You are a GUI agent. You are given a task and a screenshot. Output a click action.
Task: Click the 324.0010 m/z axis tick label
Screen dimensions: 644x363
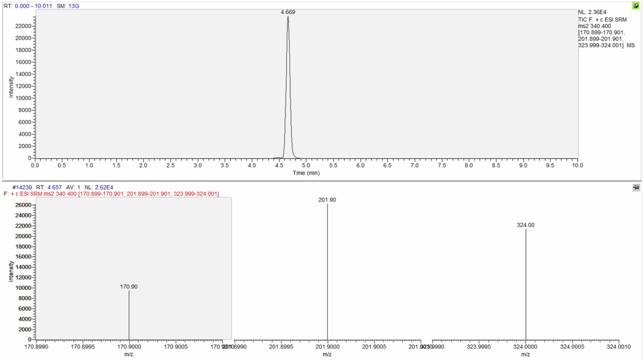619,347
